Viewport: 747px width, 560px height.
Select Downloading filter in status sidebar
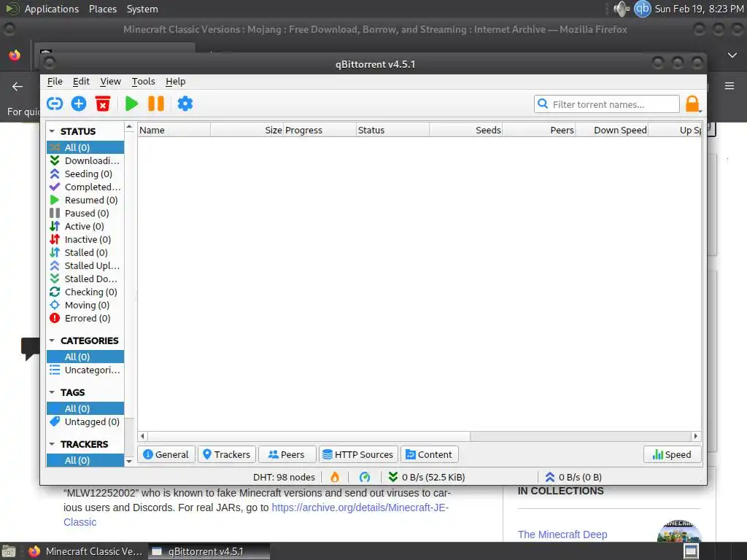coord(85,160)
